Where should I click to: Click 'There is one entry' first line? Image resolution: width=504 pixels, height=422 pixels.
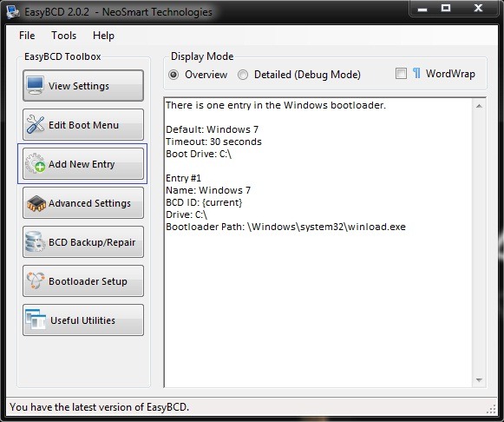point(276,105)
